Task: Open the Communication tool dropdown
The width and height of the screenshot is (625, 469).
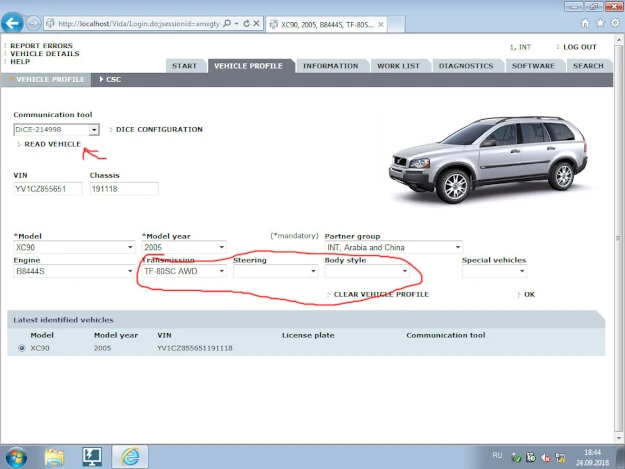Action: [94, 129]
